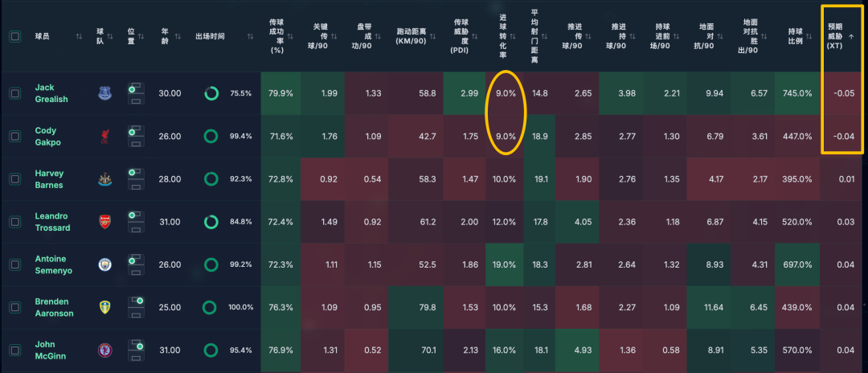Tick the select-all checkbox in header

click(x=14, y=36)
